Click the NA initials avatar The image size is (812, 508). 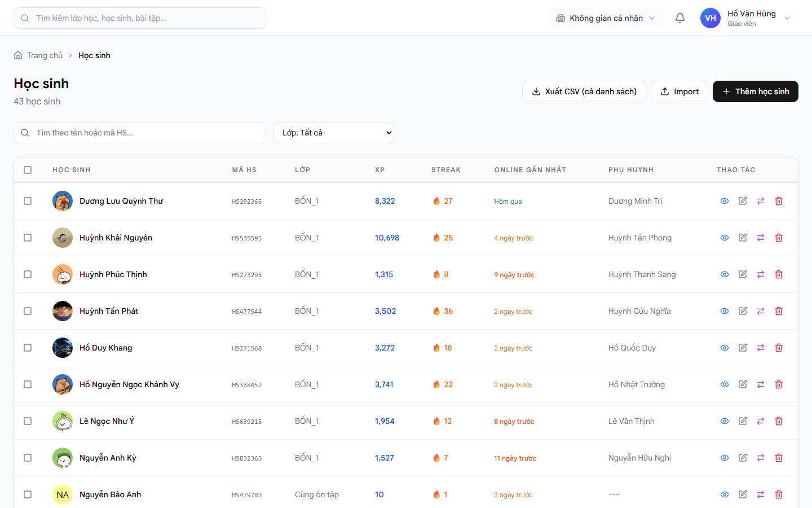(x=63, y=494)
